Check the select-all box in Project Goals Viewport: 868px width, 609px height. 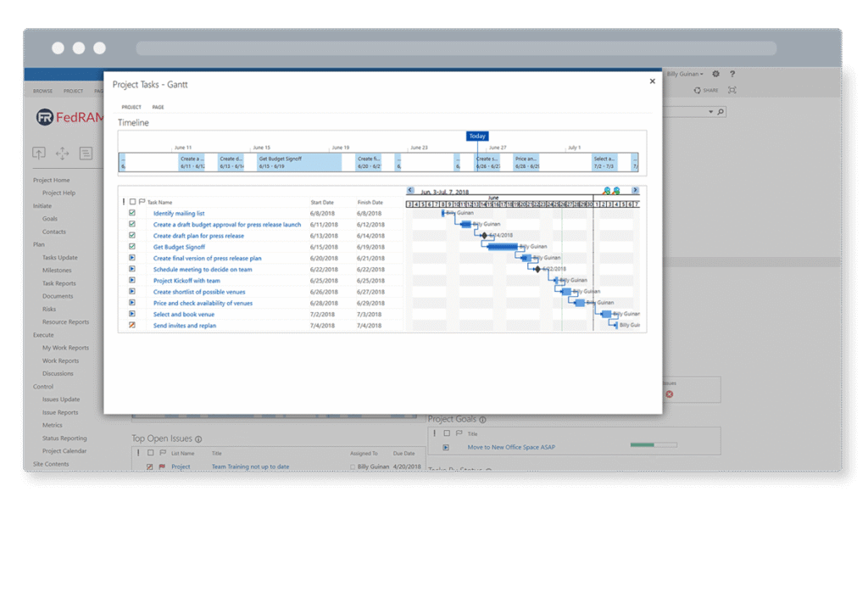point(447,433)
